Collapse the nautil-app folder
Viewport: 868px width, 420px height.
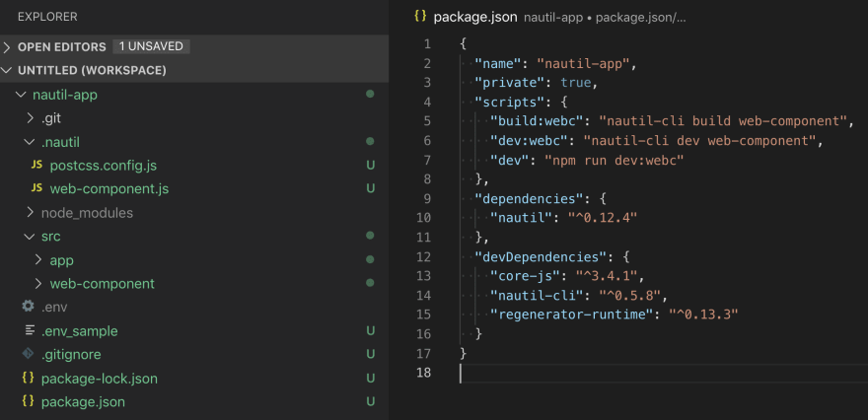(21, 95)
